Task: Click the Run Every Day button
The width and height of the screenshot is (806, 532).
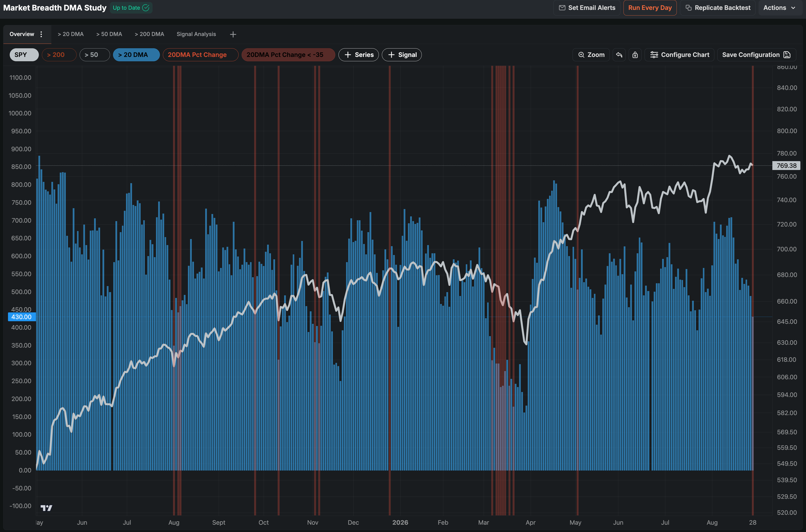Action: (650, 8)
